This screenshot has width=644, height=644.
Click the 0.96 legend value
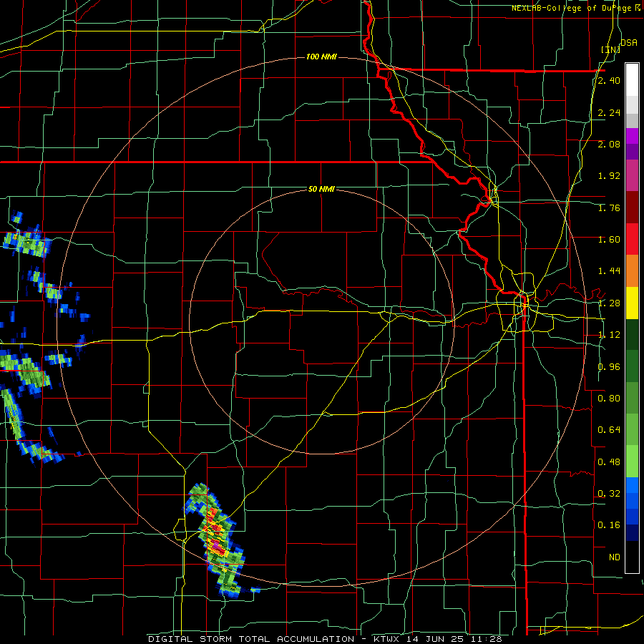tap(609, 367)
